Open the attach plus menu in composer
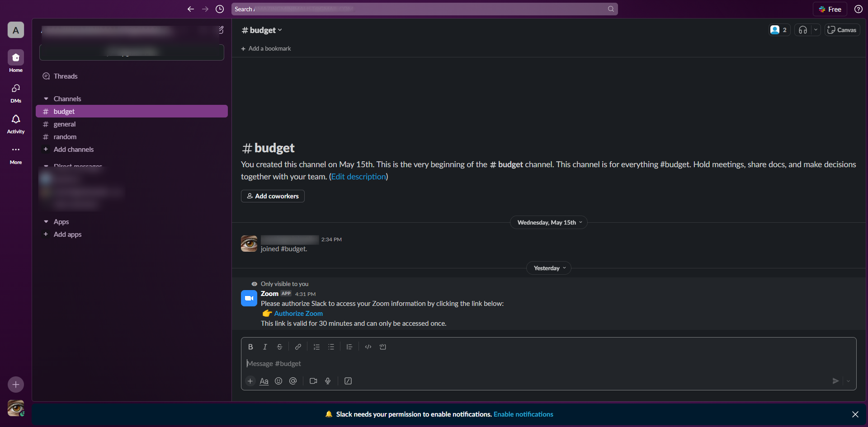868x427 pixels. 250,381
